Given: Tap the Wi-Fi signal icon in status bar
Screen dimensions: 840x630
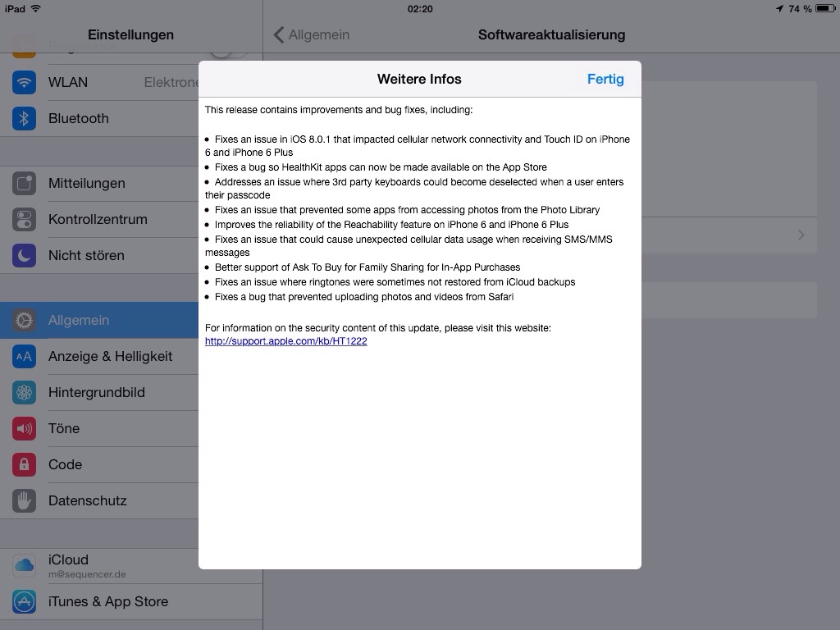Looking at the screenshot, I should click(36, 8).
